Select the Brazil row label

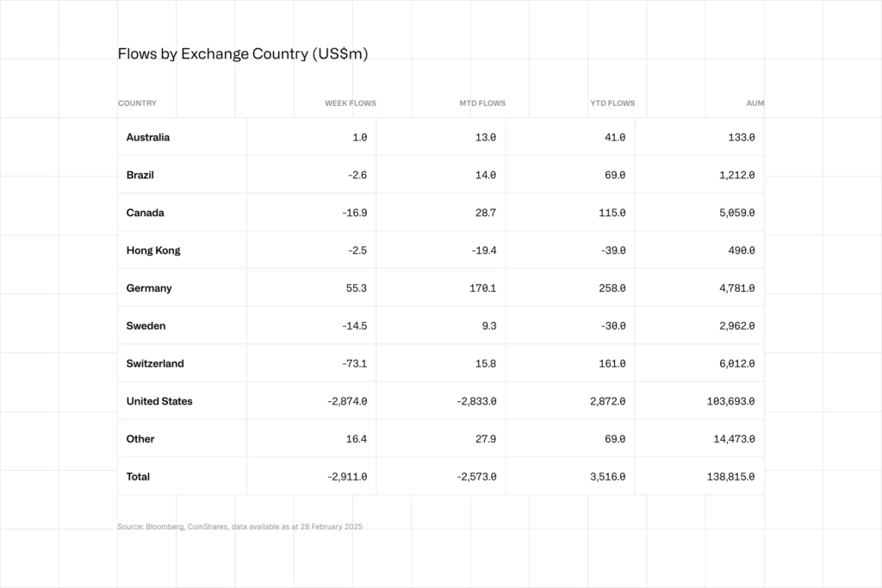click(x=140, y=175)
